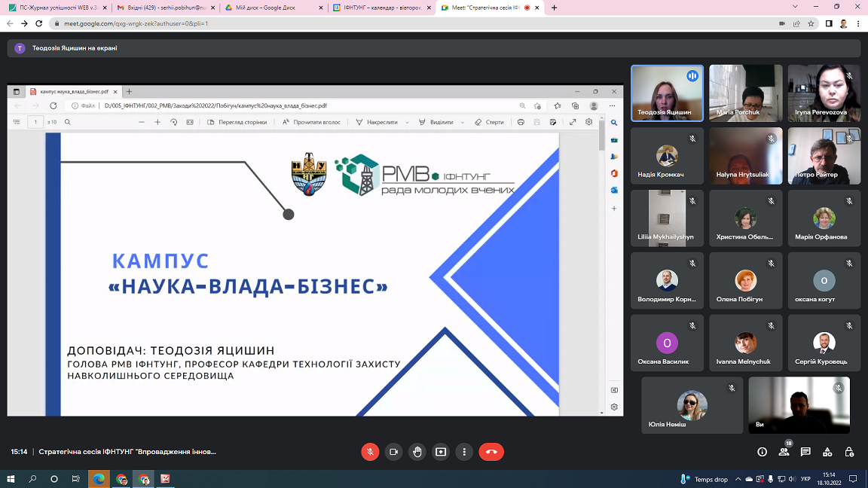Open the meeting details info panel
868x488 pixels.
[x=763, y=452]
